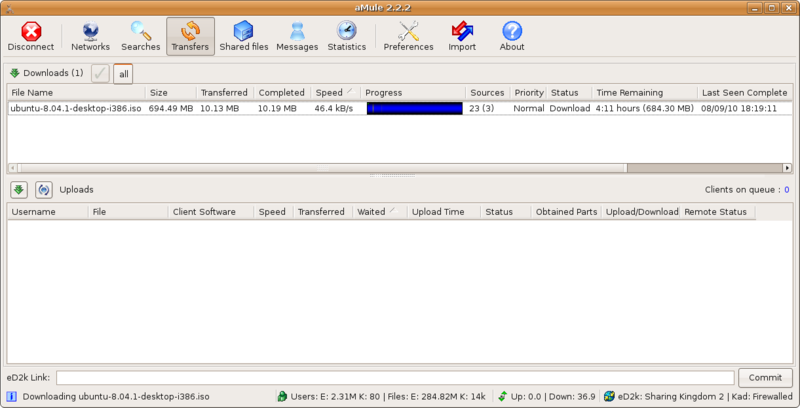The image size is (800, 408).
Task: Sort downloads by Completed column
Action: 282,92
